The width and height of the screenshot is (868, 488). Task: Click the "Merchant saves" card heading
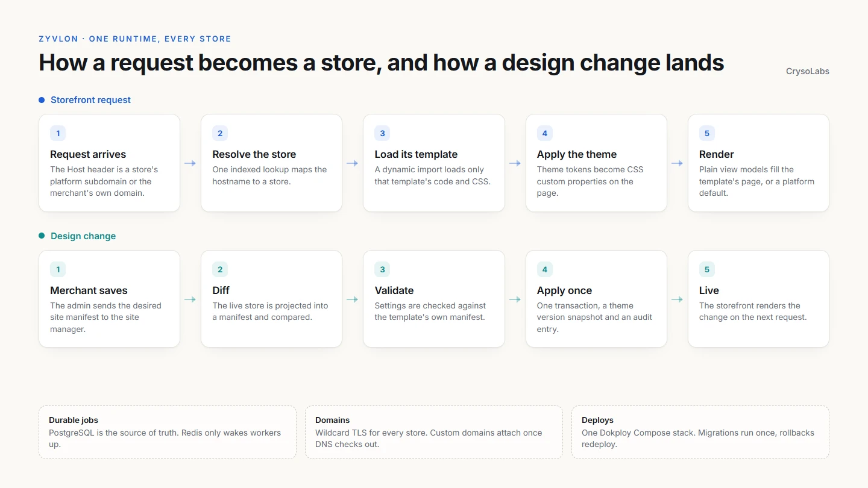click(x=89, y=290)
